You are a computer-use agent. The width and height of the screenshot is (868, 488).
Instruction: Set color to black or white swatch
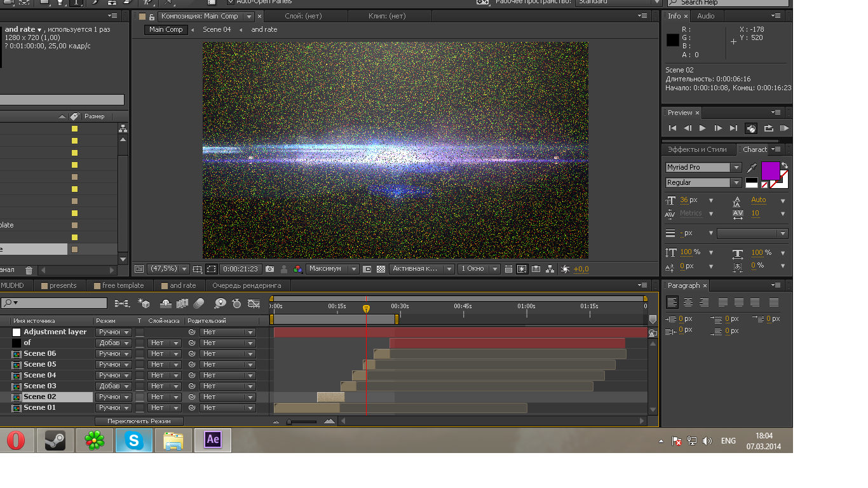752,183
